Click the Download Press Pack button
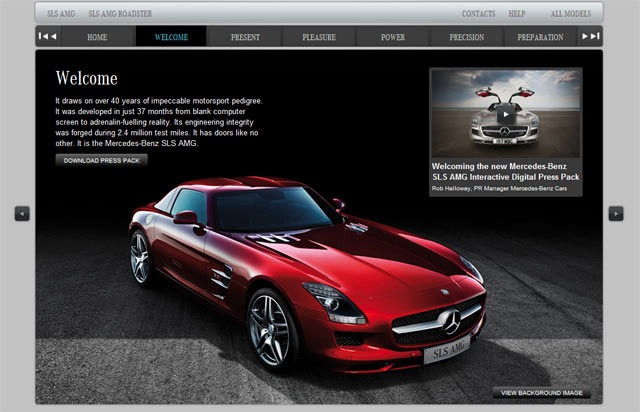This screenshot has width=640, height=412. [102, 160]
